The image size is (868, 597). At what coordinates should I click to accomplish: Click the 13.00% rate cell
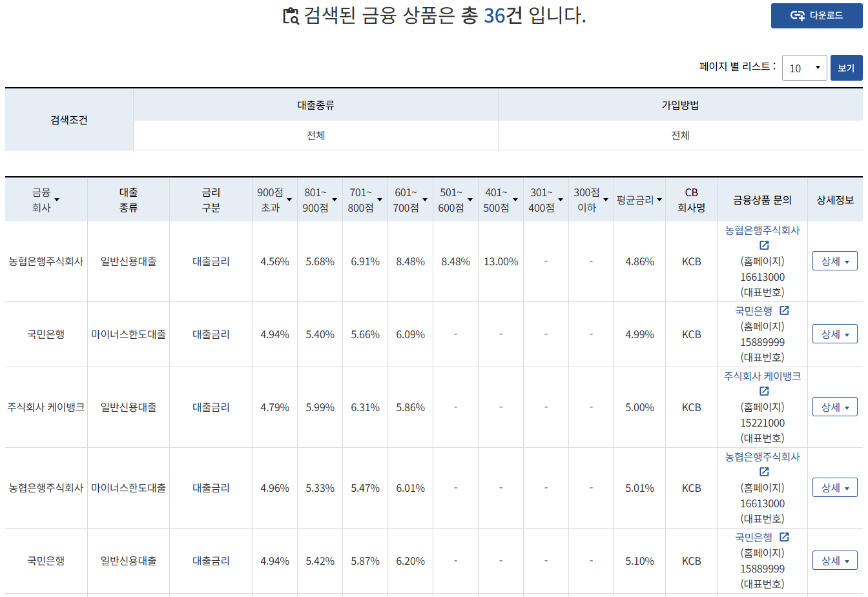tap(501, 261)
